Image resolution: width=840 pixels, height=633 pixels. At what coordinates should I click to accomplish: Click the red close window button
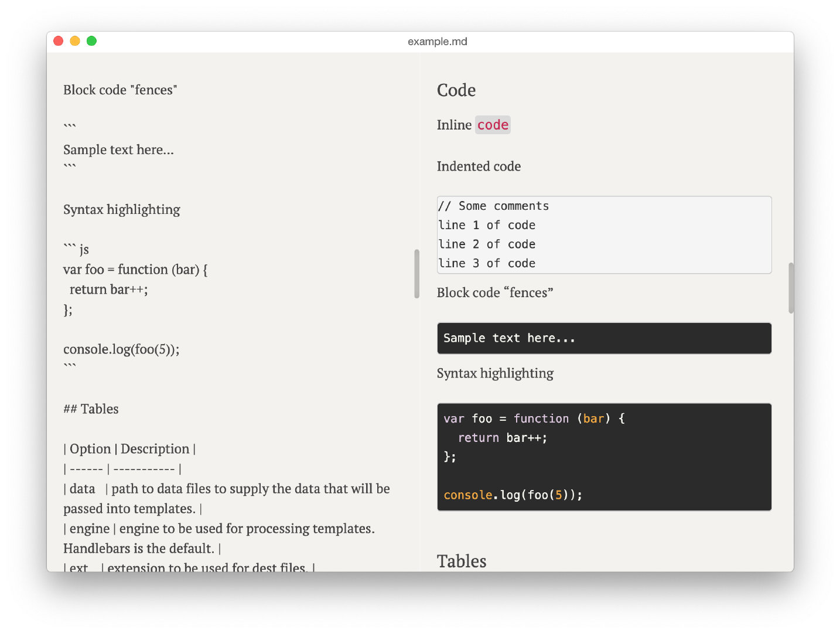(x=58, y=40)
